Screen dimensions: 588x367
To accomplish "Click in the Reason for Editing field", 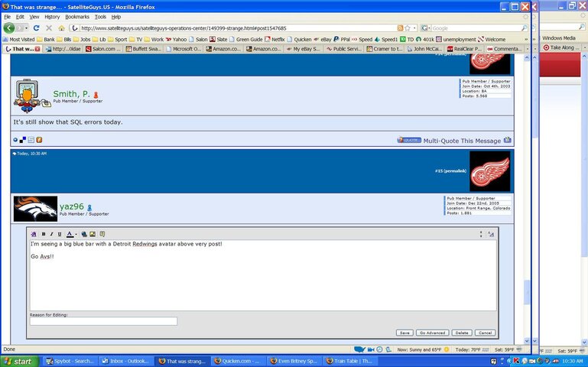I will pos(103,321).
